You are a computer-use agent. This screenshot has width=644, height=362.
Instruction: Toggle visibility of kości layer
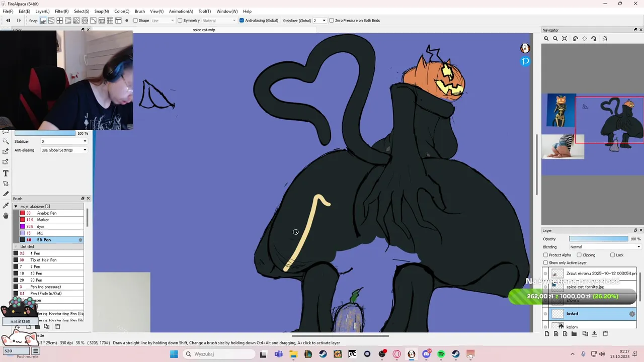pos(545,314)
